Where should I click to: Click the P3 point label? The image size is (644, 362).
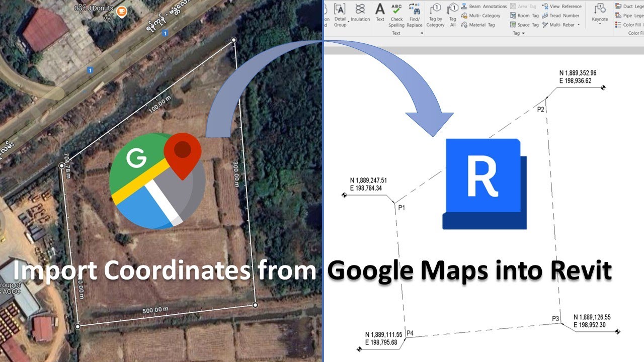[x=555, y=319]
